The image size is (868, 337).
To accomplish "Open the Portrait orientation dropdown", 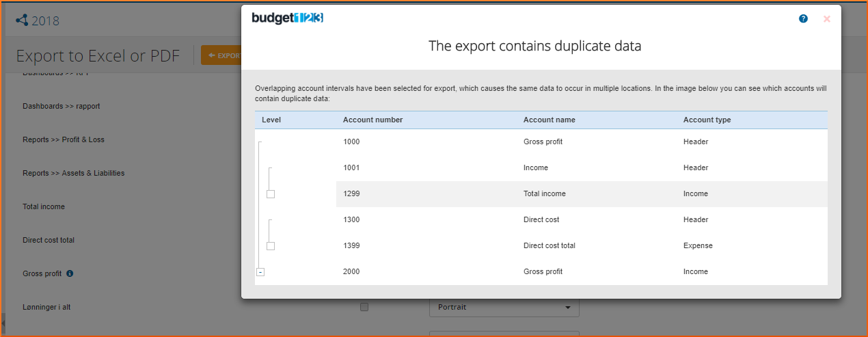I will coord(504,308).
